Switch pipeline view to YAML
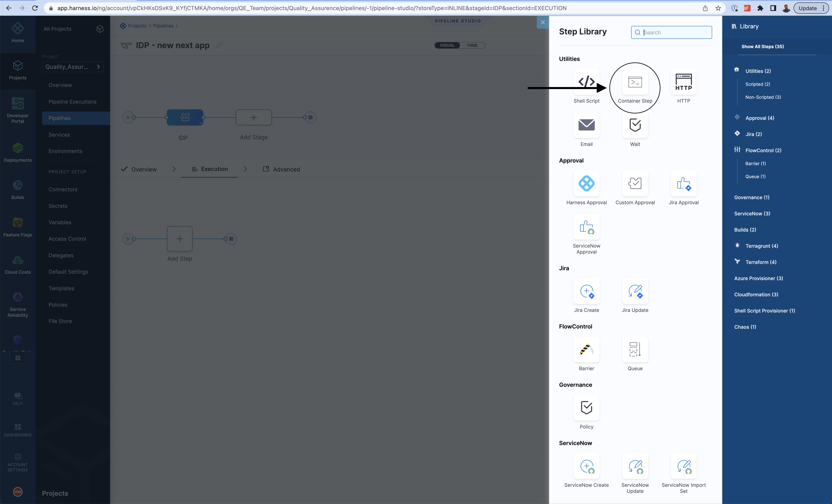The image size is (832, 504). [472, 45]
